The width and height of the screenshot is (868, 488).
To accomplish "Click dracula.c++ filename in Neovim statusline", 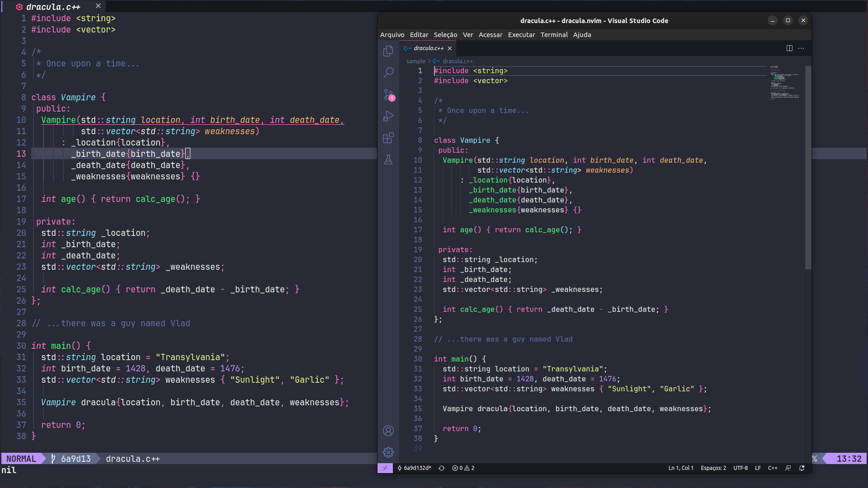I will (132, 459).
